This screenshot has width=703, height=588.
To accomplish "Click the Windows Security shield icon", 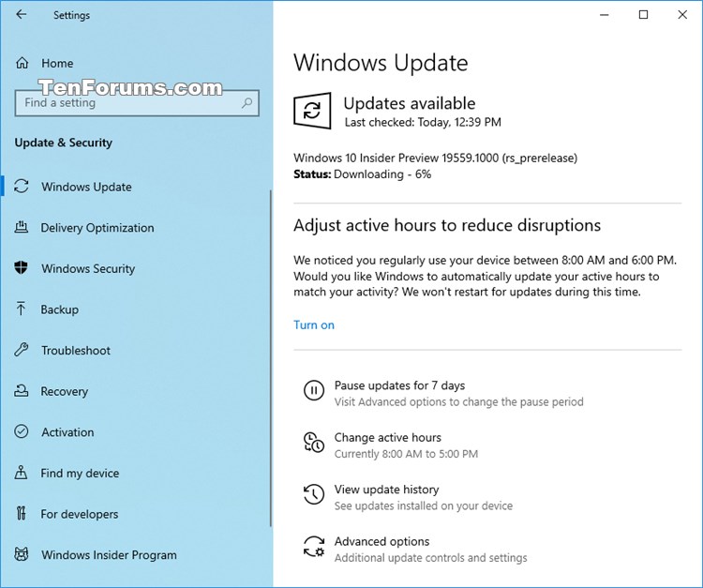I will pyautogui.click(x=21, y=268).
